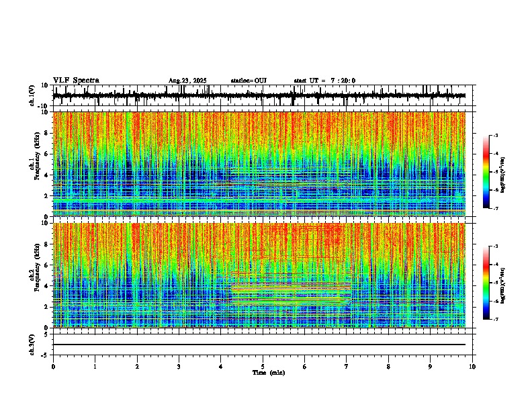This screenshot has width=532, height=411.
Task: Click time axis tick label 9
Action: click(x=430, y=367)
